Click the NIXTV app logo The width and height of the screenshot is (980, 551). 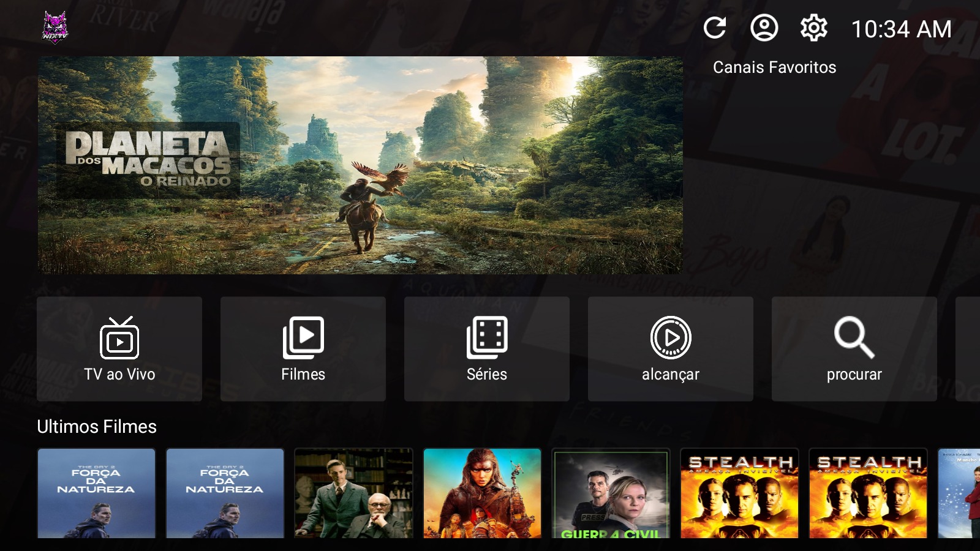coord(55,28)
